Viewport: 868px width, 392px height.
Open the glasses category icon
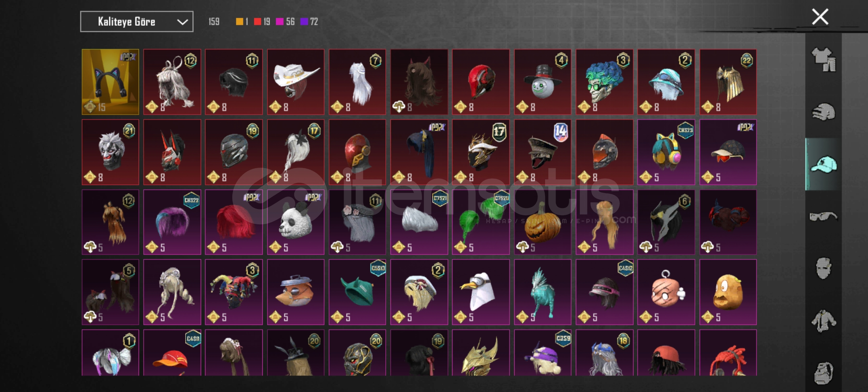823,217
